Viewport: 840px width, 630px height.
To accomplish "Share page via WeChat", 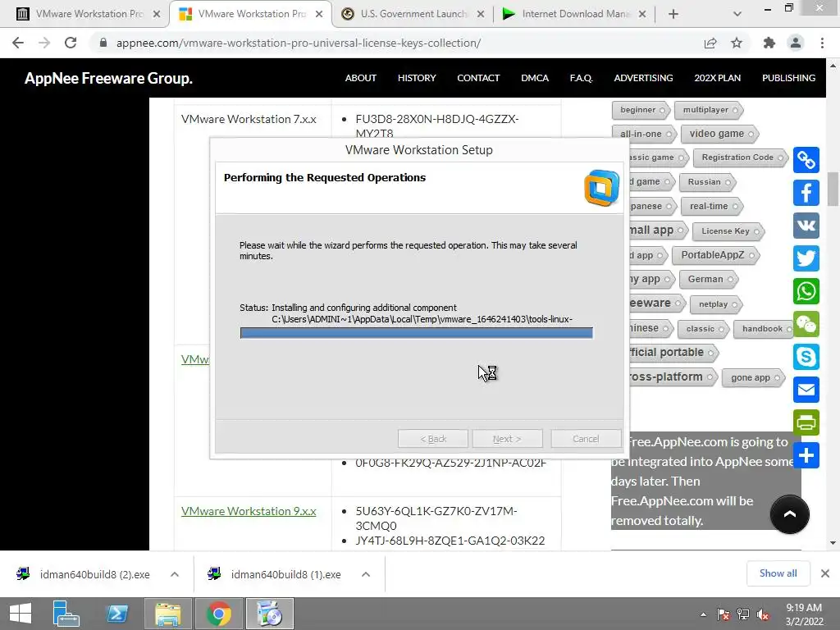I will [806, 324].
